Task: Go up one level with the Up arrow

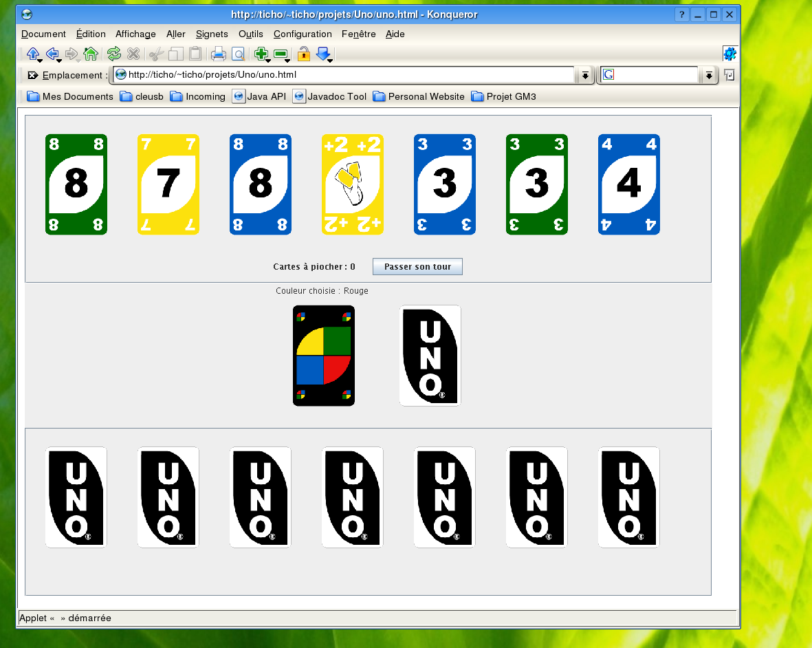Action: pos(33,54)
